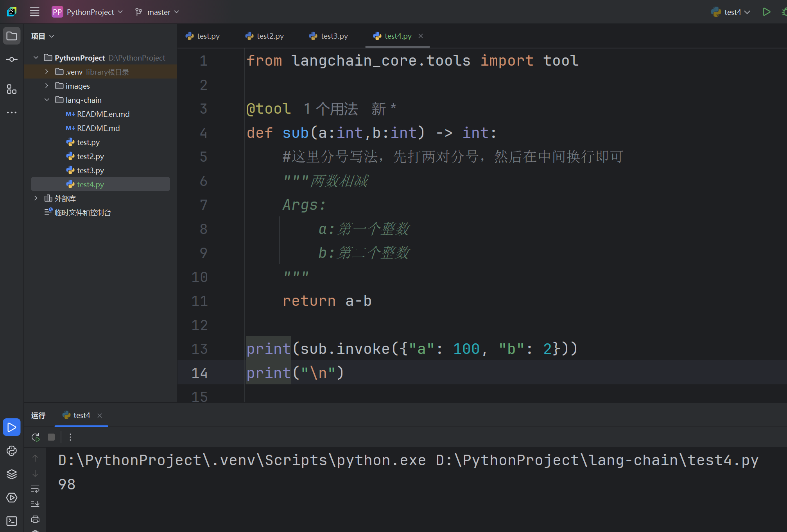
Task: Open the main hamburger menu
Action: pyautogui.click(x=34, y=12)
